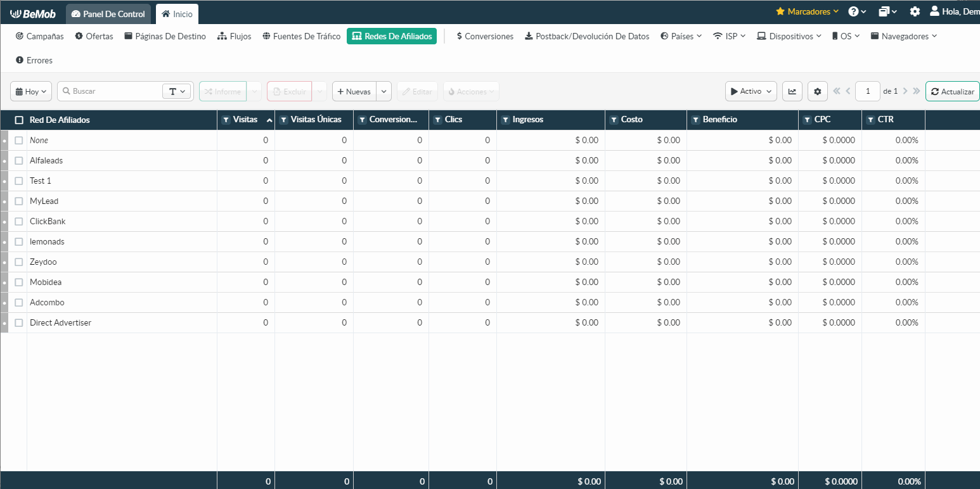Filter the Ingresos column
The width and height of the screenshot is (980, 489).
[x=505, y=120]
